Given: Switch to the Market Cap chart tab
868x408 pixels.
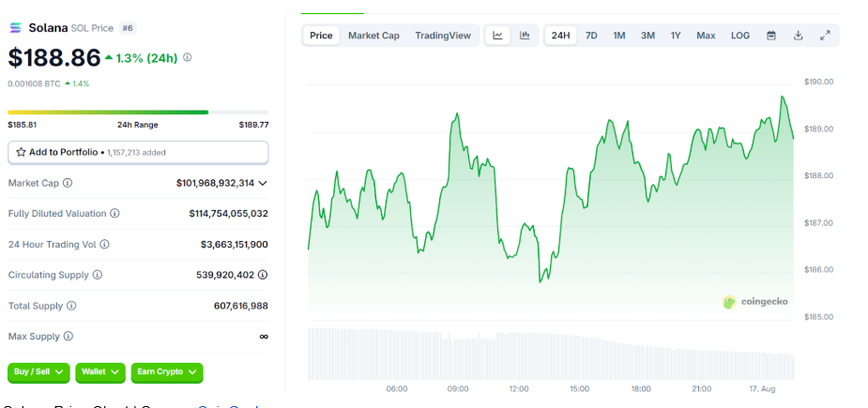Looking at the screenshot, I should tap(373, 36).
